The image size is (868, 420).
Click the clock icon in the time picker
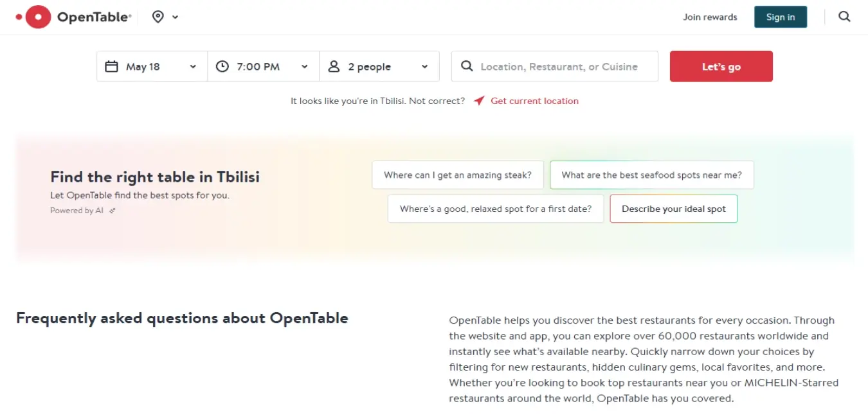(222, 66)
